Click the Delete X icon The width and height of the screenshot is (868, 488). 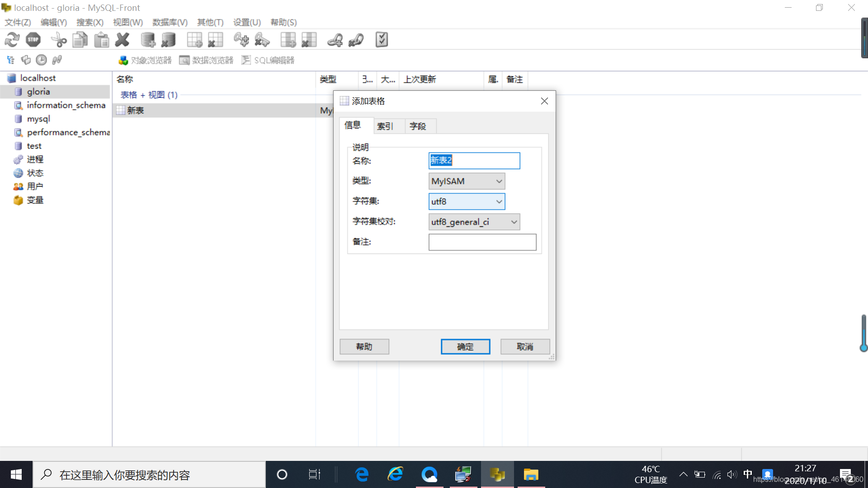coord(122,40)
